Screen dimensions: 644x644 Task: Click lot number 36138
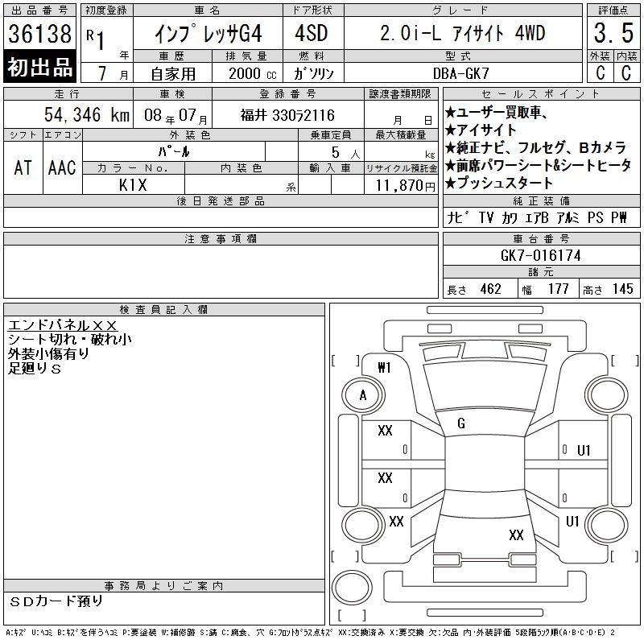tap(39, 33)
